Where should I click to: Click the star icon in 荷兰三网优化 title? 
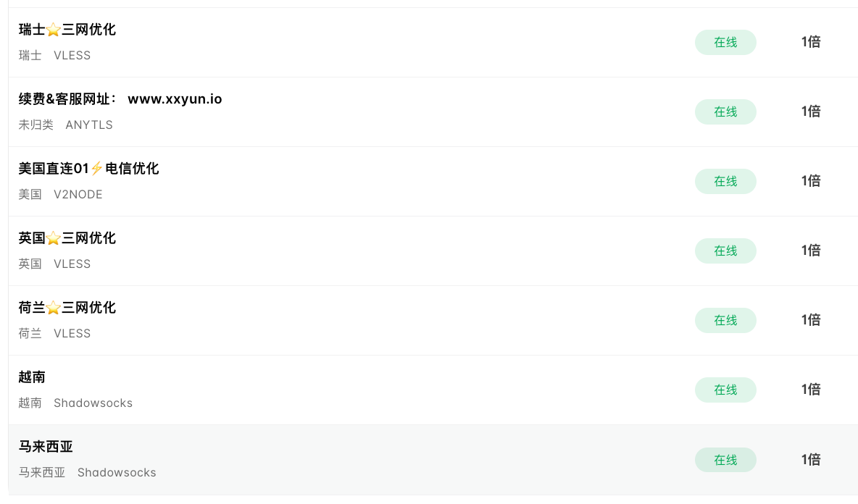tap(53, 308)
